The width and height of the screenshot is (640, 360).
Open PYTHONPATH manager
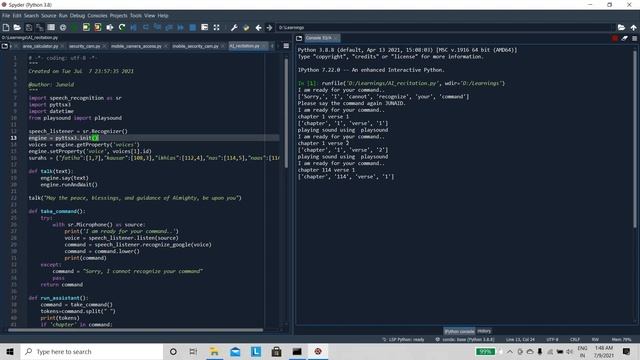[246, 27]
